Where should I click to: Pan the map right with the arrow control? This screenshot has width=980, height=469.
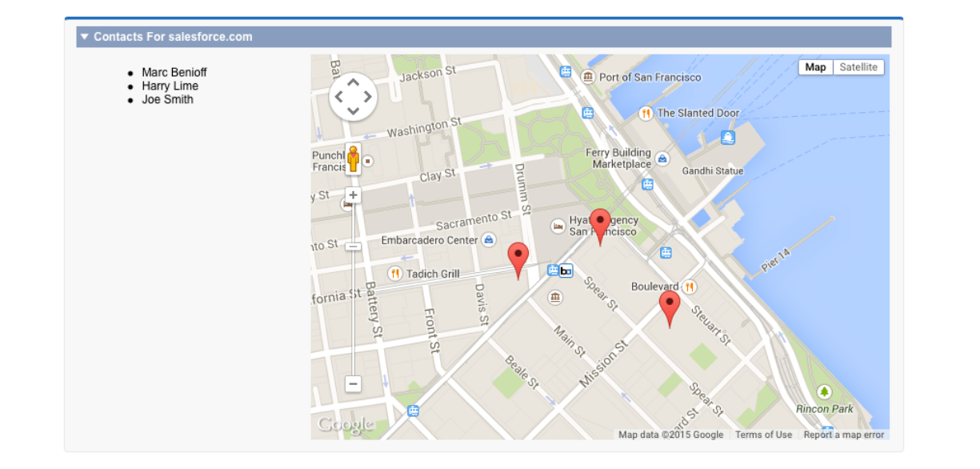point(368,97)
